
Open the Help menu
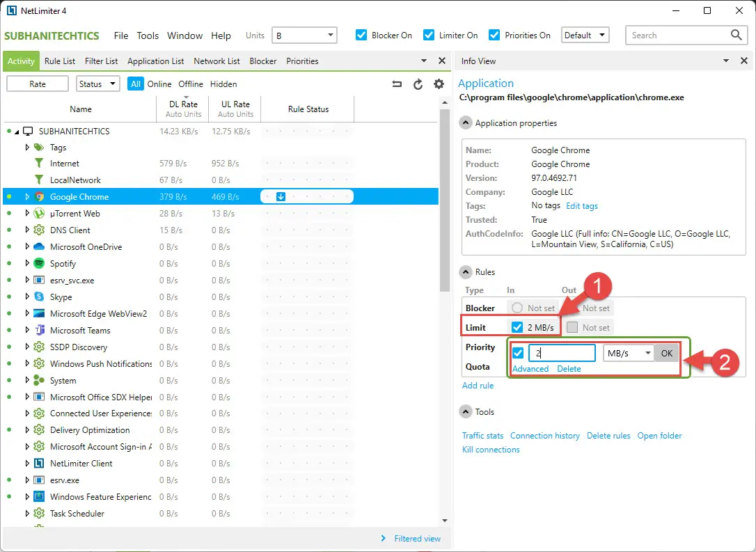click(x=221, y=36)
